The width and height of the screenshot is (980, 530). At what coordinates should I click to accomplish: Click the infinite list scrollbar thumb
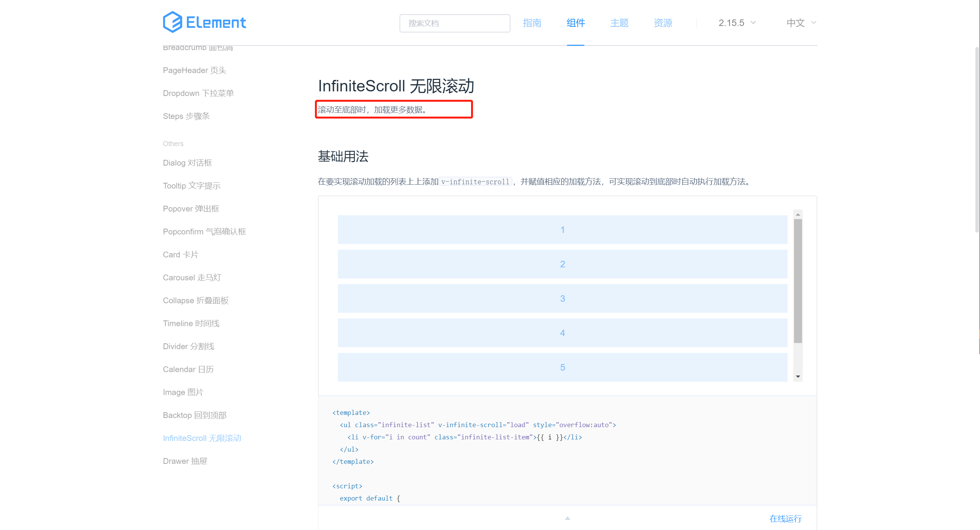pos(798,281)
